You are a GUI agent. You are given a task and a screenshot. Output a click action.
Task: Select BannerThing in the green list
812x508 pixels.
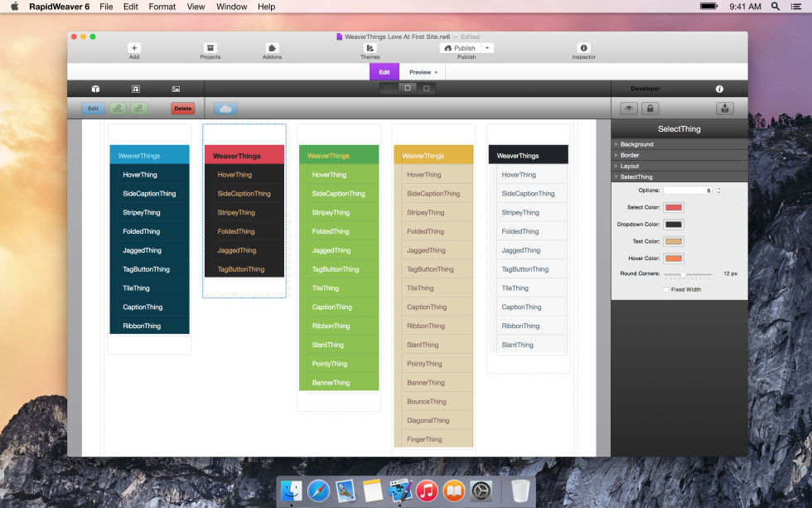(339, 383)
